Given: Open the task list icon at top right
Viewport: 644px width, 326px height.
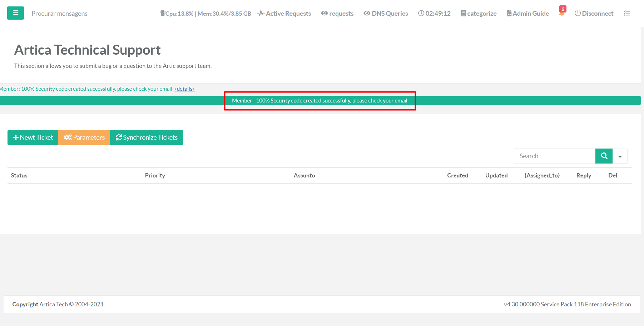Looking at the screenshot, I should tap(626, 13).
